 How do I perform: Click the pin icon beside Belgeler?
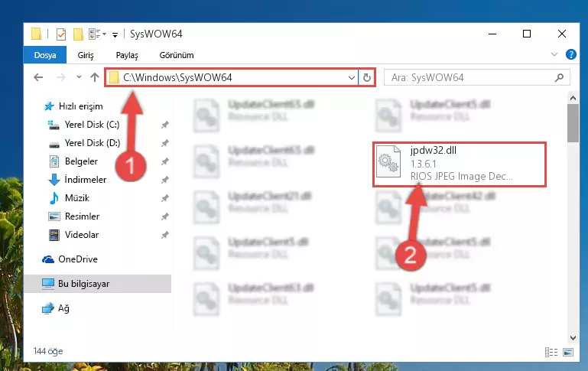pos(164,161)
